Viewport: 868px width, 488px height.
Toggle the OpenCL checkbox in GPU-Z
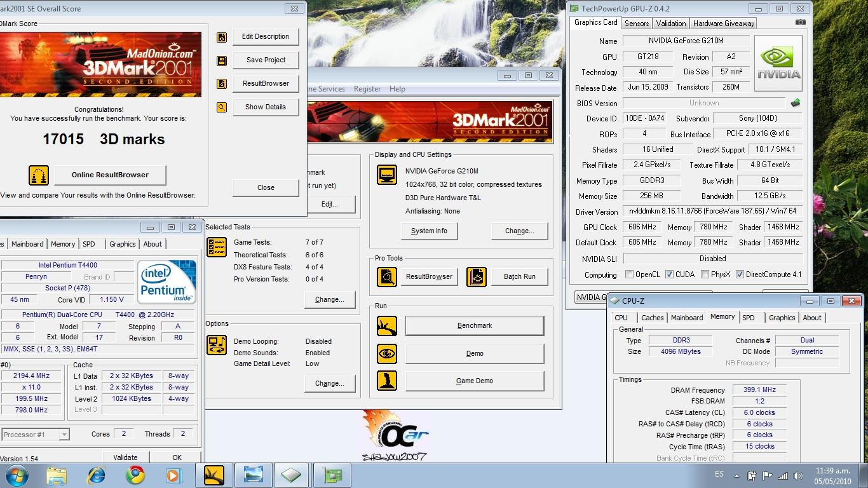tap(629, 274)
